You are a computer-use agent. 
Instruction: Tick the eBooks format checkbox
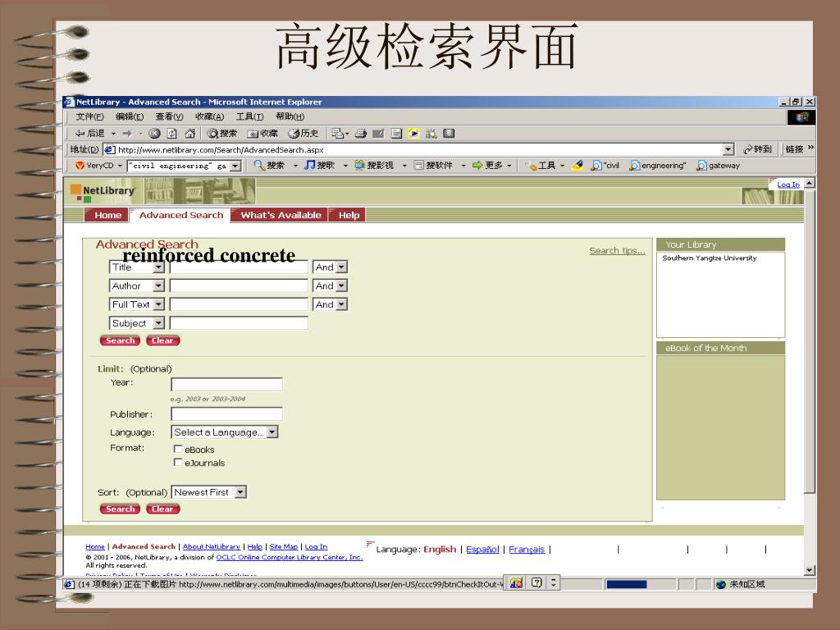click(x=178, y=449)
